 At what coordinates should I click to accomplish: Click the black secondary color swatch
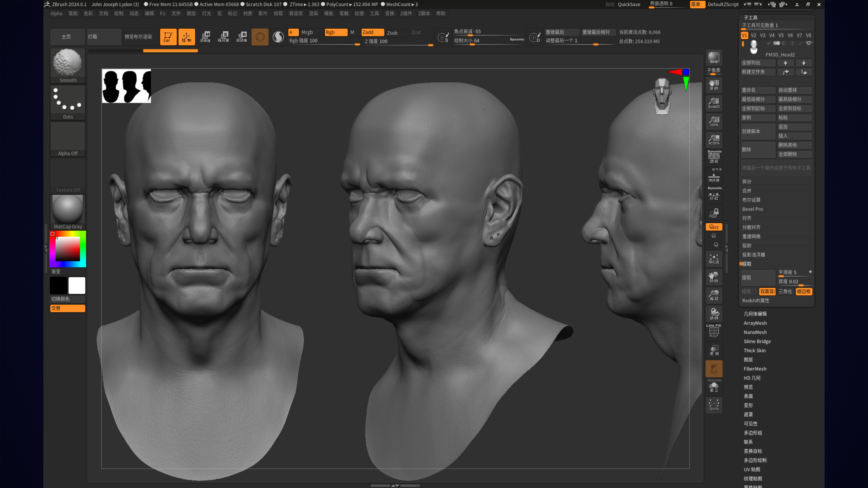[59, 286]
